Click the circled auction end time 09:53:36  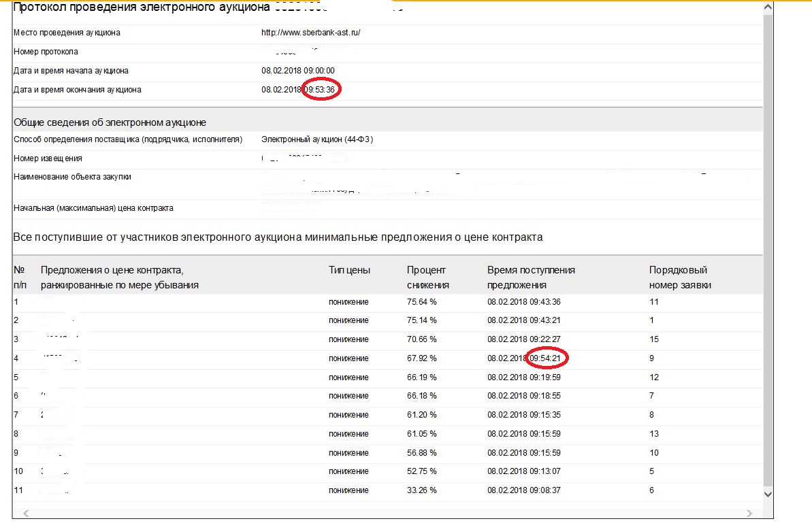click(x=320, y=90)
